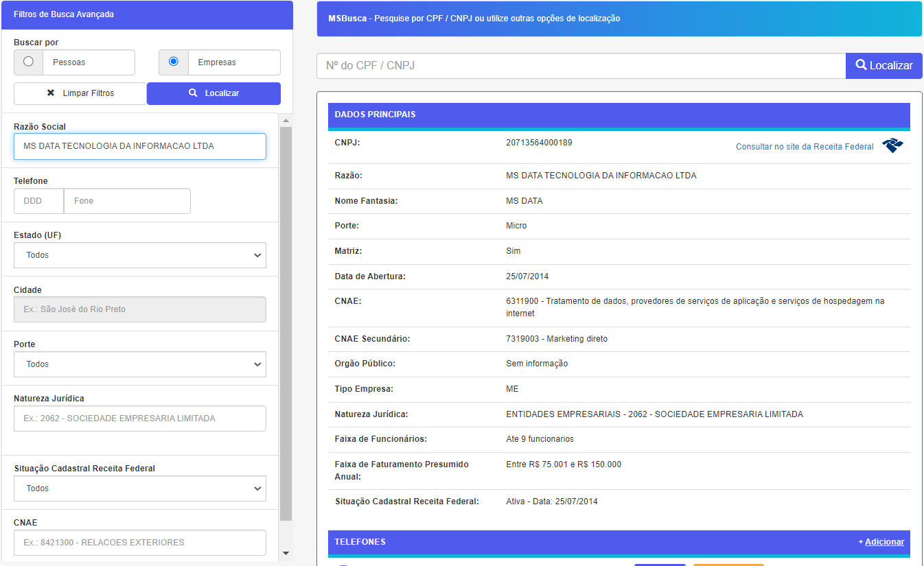Click the Porte value Micro
924x566 pixels.
point(516,226)
